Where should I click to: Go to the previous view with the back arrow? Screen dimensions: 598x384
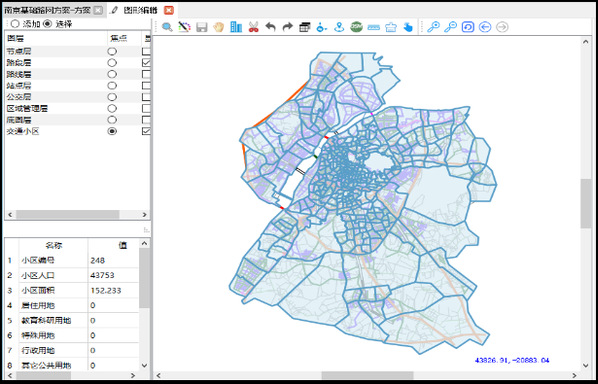pos(485,27)
